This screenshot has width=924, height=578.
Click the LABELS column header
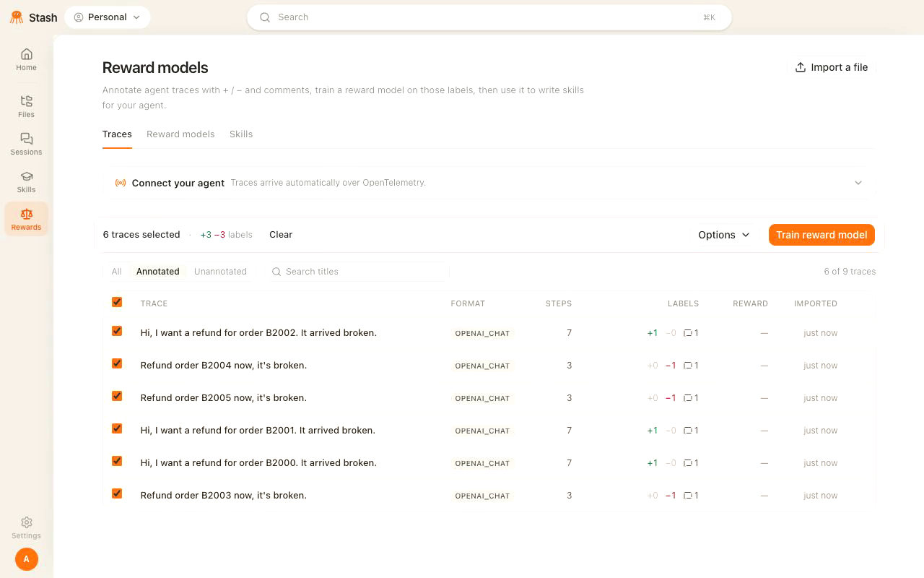683,303
